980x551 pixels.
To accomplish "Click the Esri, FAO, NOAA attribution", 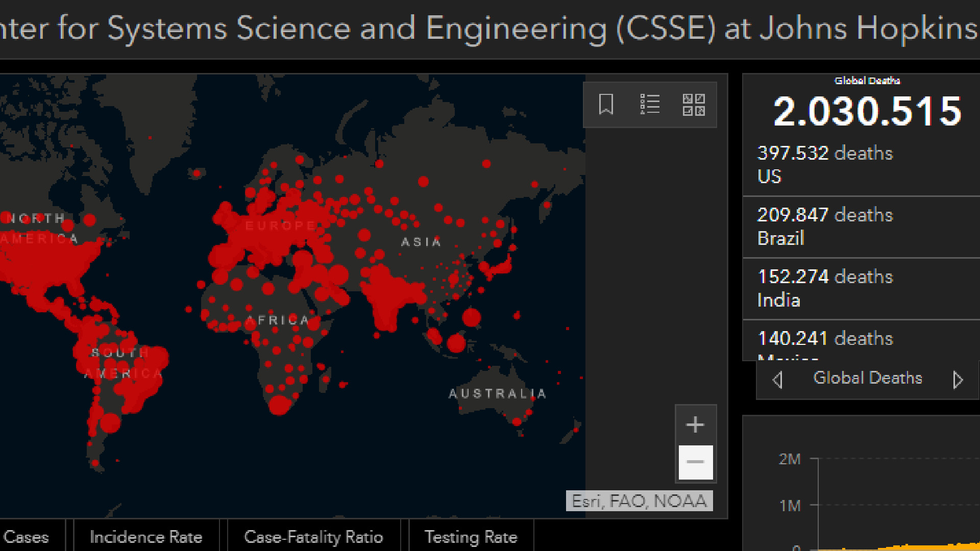I will [x=639, y=501].
